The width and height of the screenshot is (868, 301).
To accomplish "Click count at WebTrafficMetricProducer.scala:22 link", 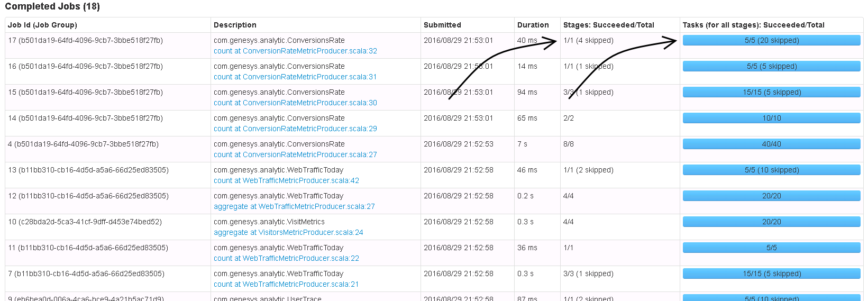I will pos(286,258).
